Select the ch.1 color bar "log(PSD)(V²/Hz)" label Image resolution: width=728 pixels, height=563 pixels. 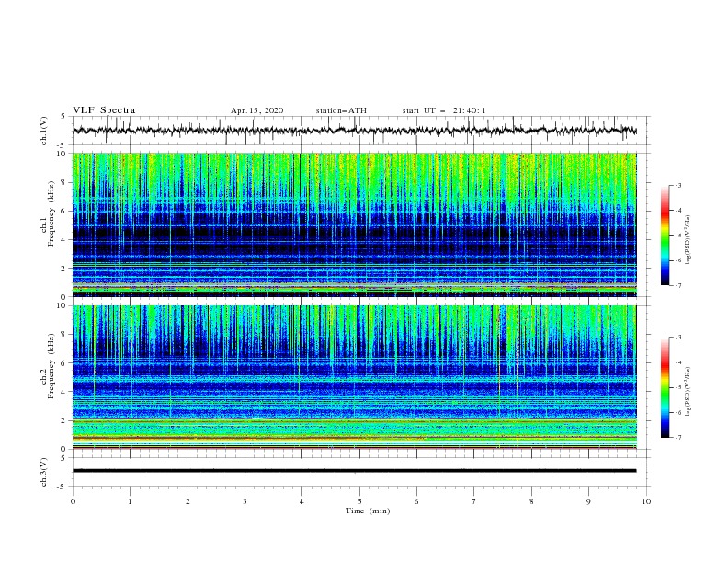click(688, 240)
